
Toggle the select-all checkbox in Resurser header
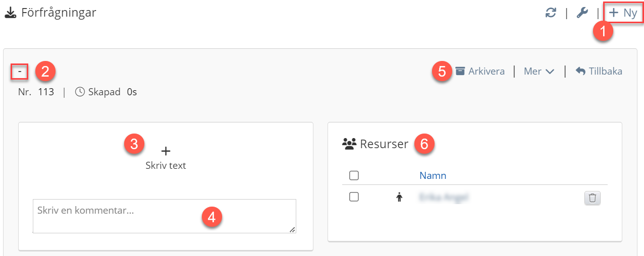tap(354, 175)
